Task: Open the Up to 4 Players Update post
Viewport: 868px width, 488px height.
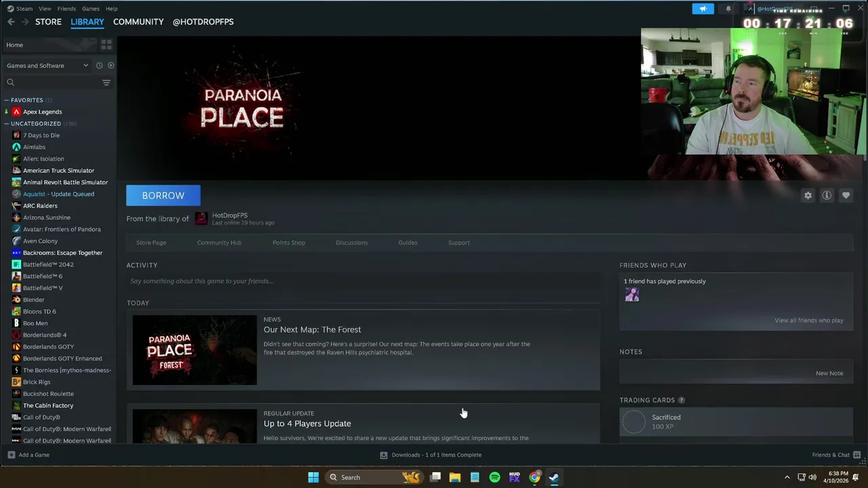Action: click(x=307, y=424)
